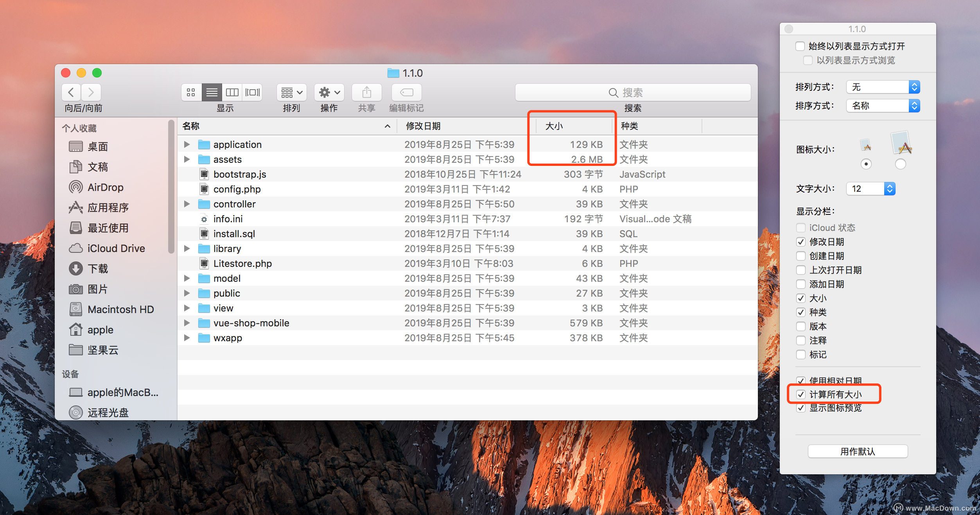Expand the model folder
The image size is (980, 515).
[x=187, y=279]
